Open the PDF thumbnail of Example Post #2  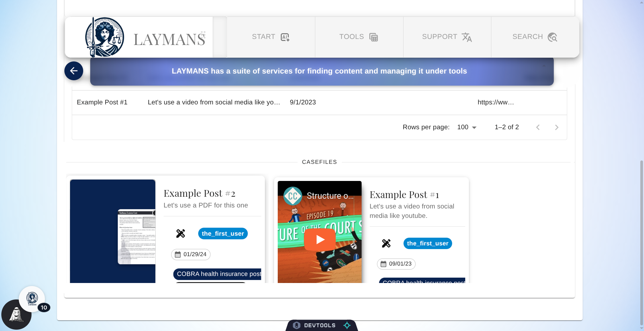pyautogui.click(x=113, y=231)
